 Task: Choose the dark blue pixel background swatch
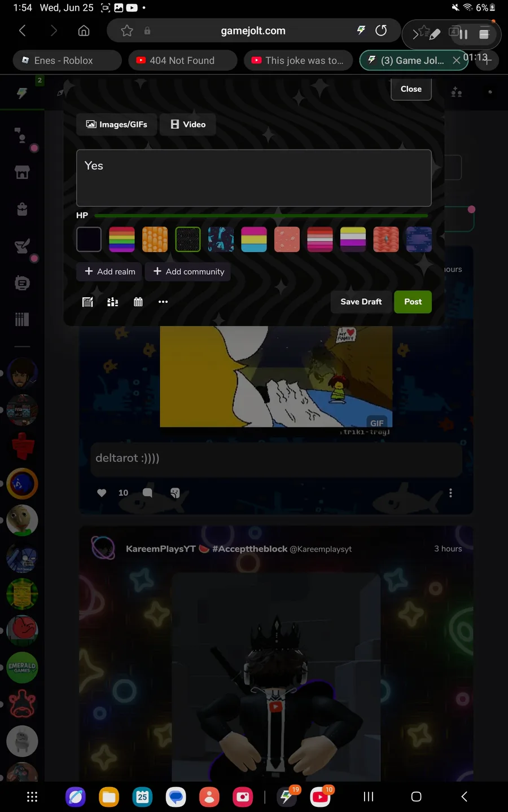point(419,240)
